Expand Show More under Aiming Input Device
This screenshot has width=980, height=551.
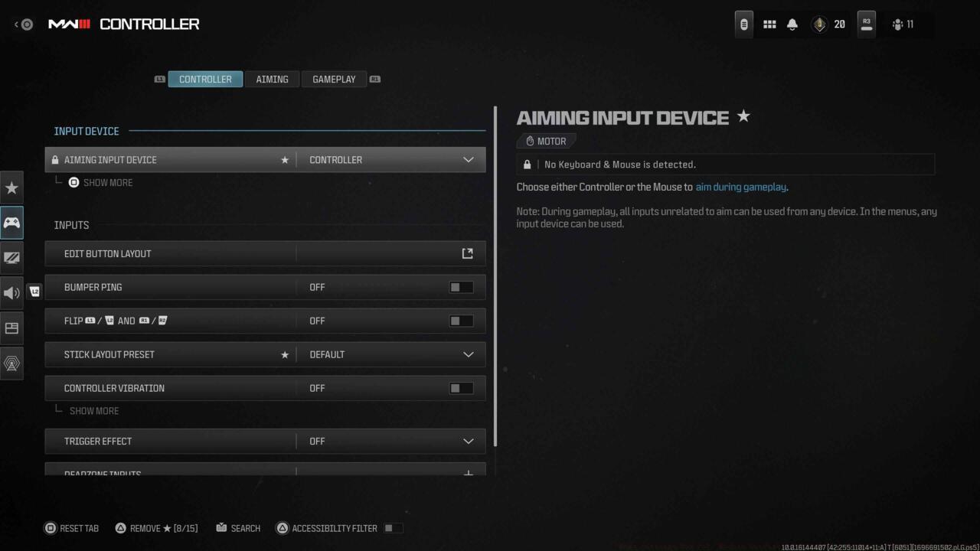(x=108, y=182)
